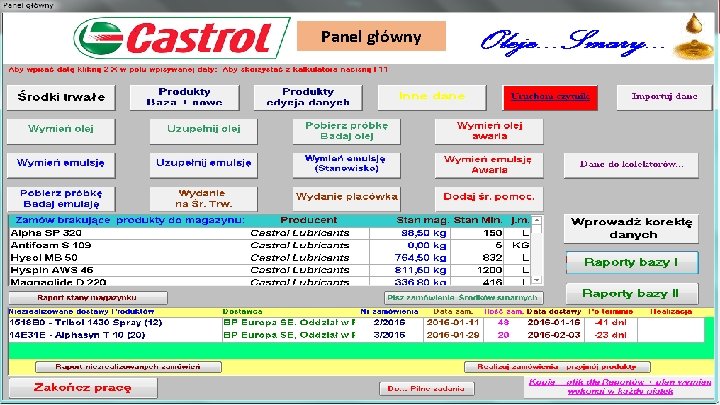Open Raporty bazy I
This screenshot has height=405, width=720.
pos(632,263)
